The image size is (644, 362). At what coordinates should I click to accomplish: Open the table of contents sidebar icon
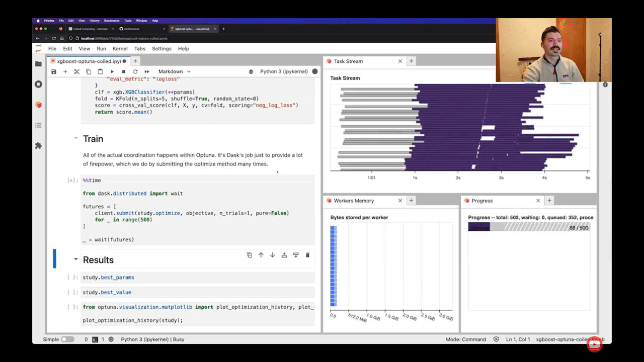[38, 125]
